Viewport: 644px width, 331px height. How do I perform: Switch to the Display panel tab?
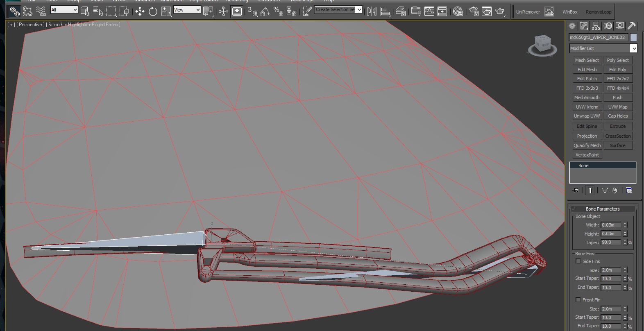pos(620,26)
